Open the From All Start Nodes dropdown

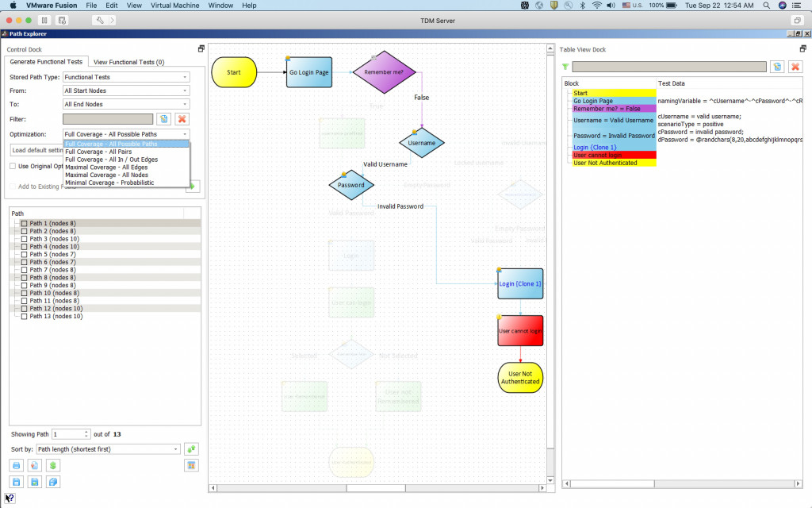coord(126,90)
